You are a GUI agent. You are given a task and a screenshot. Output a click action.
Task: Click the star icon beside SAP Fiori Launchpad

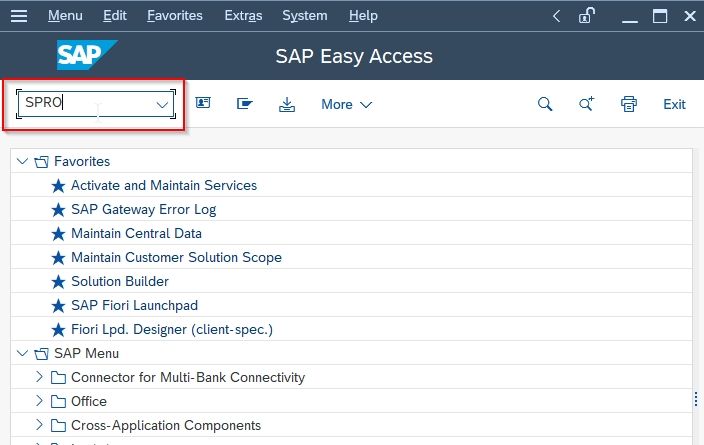click(x=58, y=306)
